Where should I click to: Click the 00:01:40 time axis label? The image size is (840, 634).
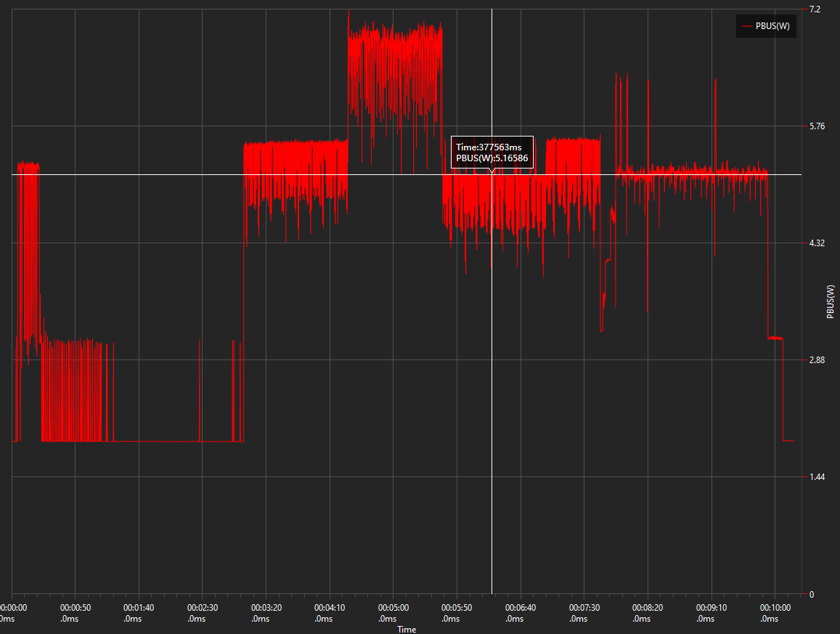pyautogui.click(x=139, y=608)
